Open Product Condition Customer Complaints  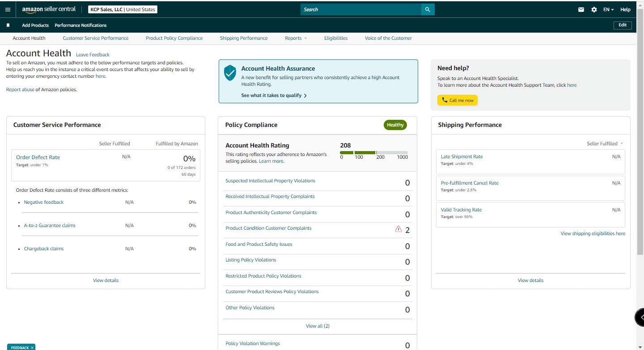(268, 228)
